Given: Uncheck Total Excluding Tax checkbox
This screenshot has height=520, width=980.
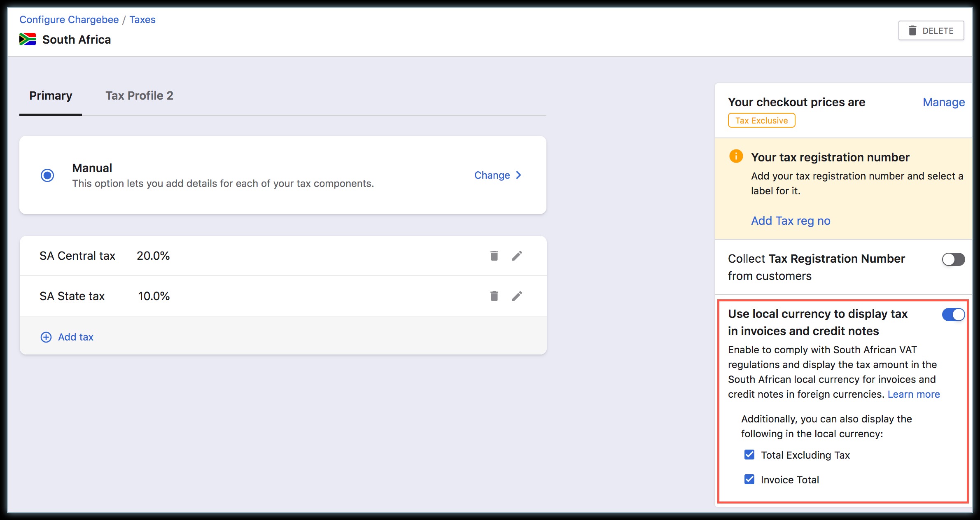Looking at the screenshot, I should click(x=749, y=455).
